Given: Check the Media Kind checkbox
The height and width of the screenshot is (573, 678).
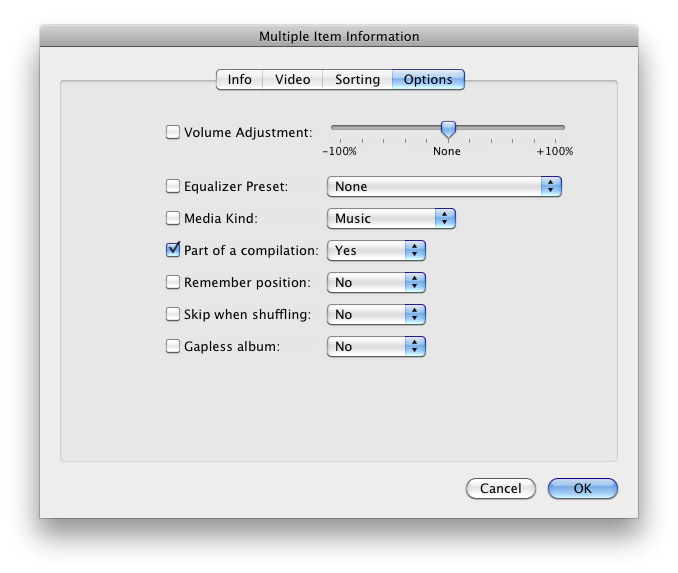Looking at the screenshot, I should (x=173, y=218).
